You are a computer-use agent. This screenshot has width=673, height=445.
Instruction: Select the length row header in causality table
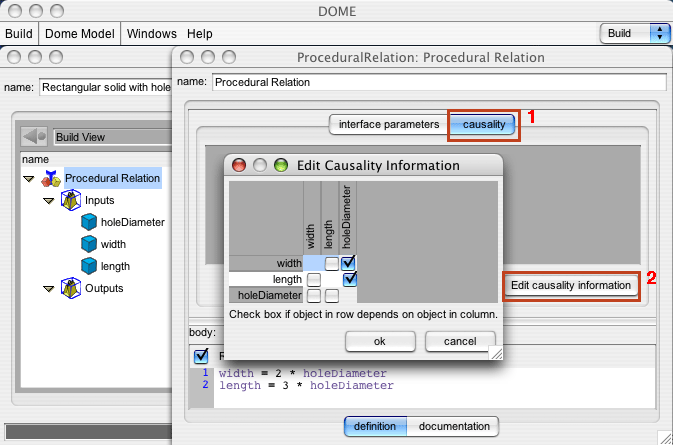click(x=266, y=279)
